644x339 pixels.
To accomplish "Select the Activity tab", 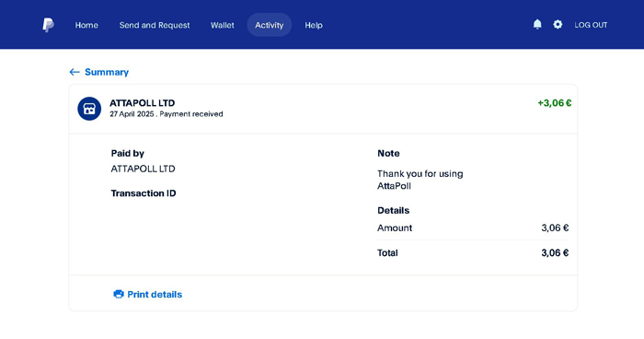I will [x=269, y=25].
